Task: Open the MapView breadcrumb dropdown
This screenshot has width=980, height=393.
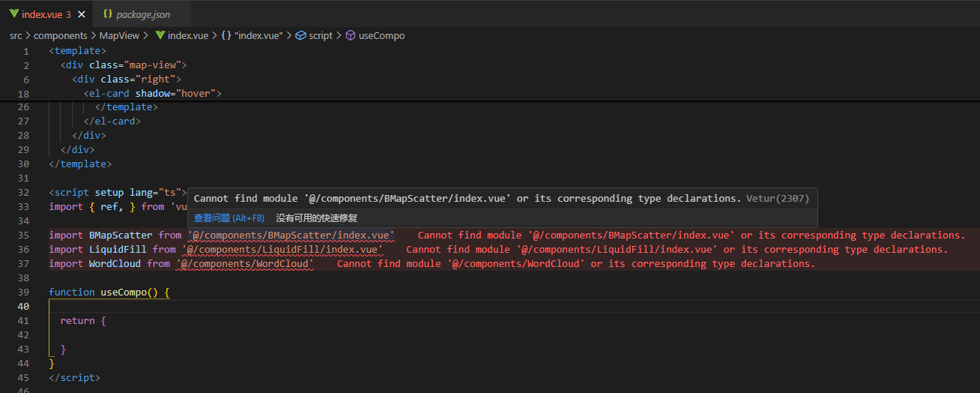Action: 119,35
